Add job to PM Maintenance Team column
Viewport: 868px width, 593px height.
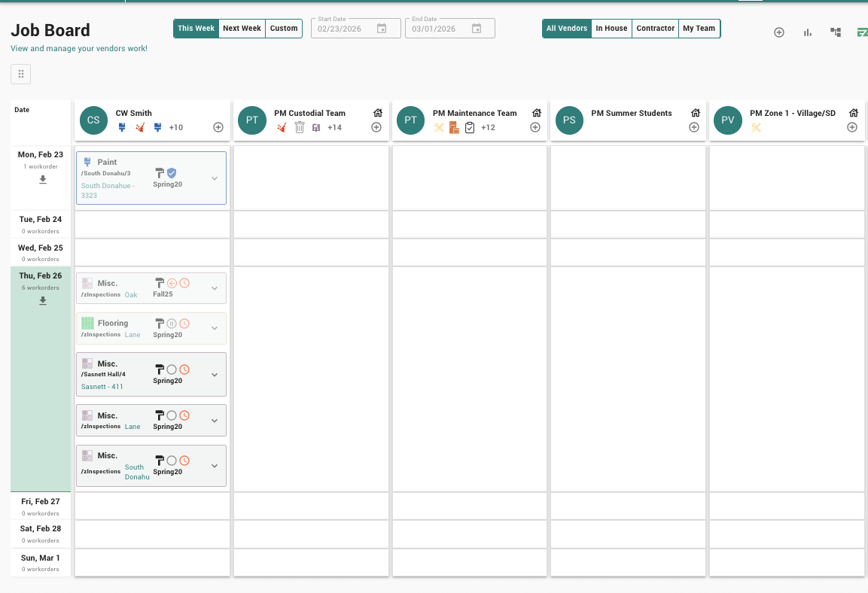pos(535,127)
